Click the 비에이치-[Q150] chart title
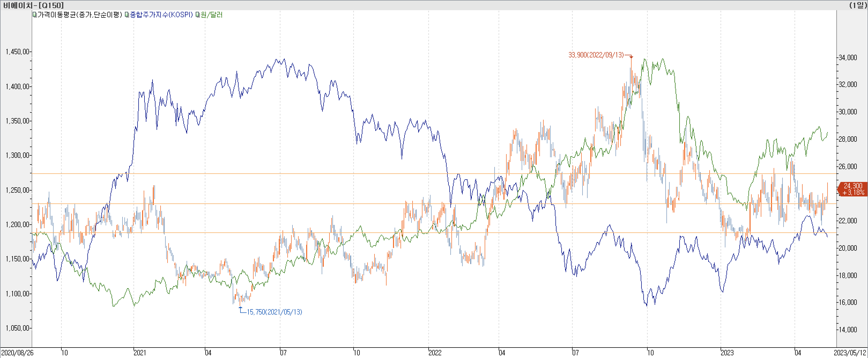 (x=33, y=5)
